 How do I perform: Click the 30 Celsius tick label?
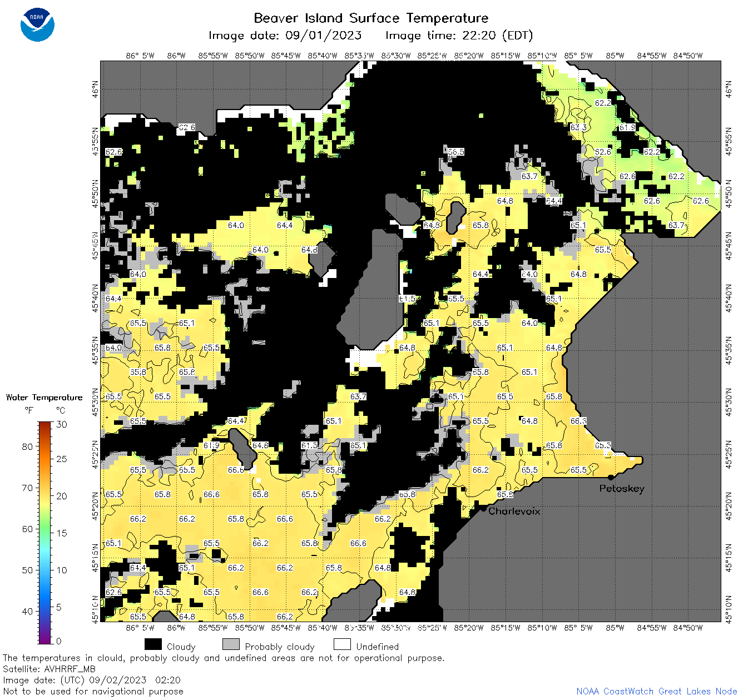click(62, 424)
